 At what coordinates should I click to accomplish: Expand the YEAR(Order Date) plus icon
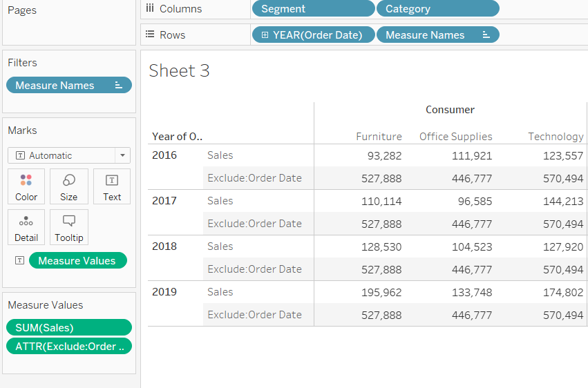(265, 35)
